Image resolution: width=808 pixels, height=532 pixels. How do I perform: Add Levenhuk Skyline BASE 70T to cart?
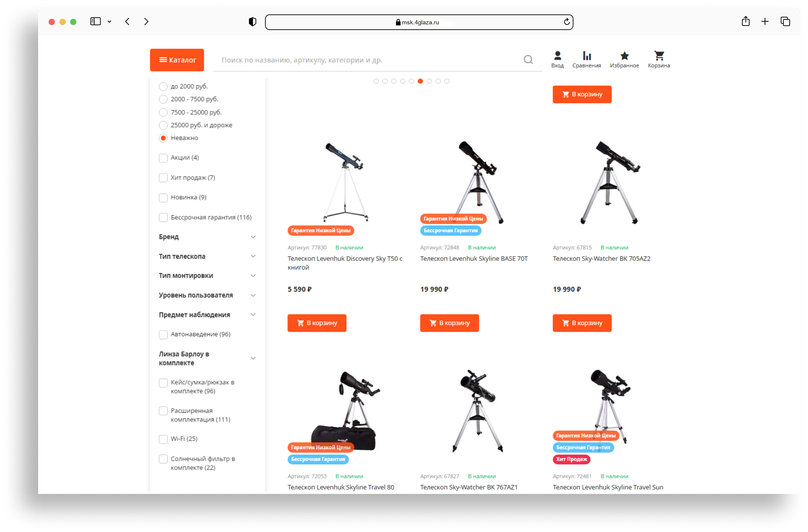pyautogui.click(x=449, y=323)
